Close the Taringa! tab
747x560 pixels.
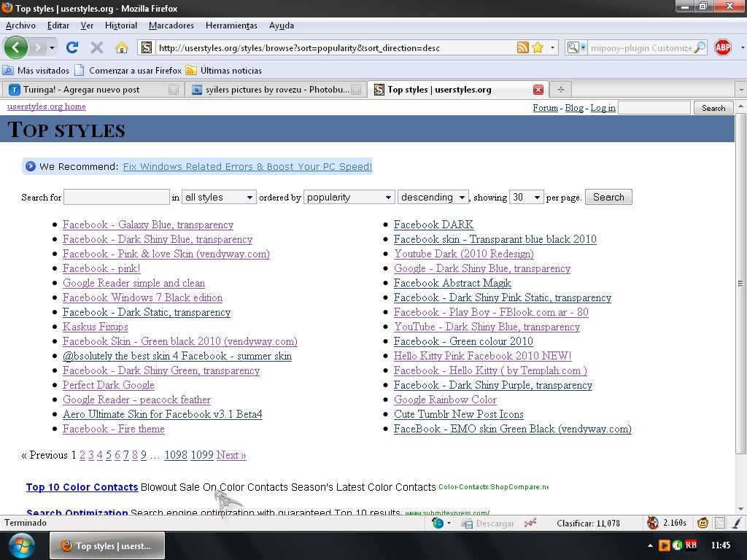[x=174, y=90]
